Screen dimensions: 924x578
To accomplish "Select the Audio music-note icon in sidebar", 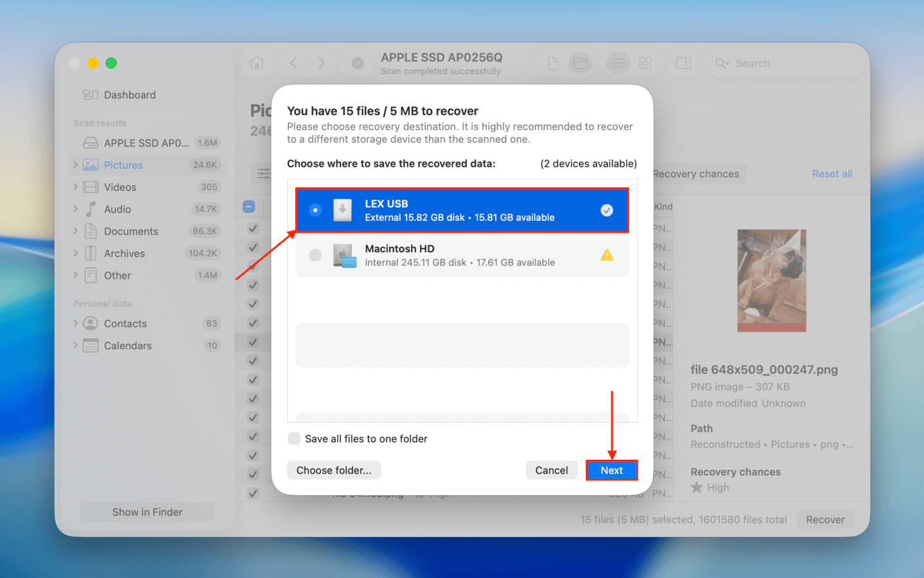I will pos(89,209).
